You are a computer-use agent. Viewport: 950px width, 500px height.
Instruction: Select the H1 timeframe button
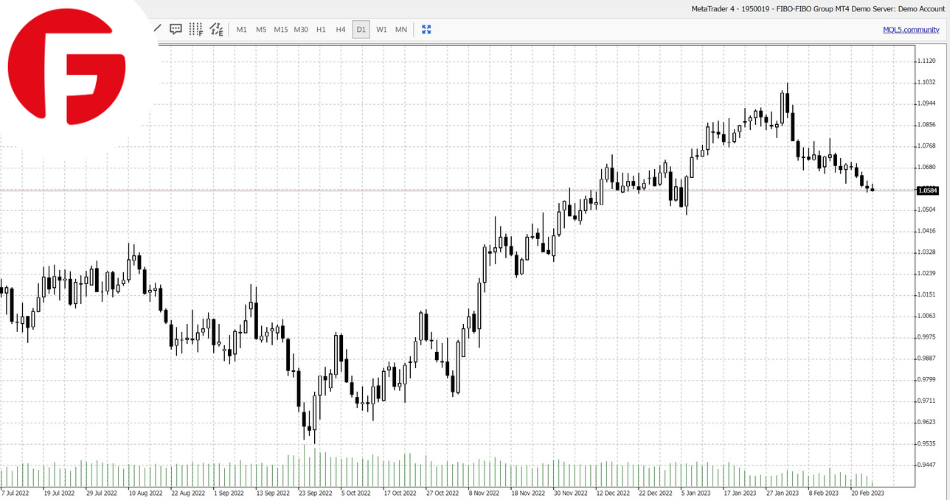[x=321, y=30]
